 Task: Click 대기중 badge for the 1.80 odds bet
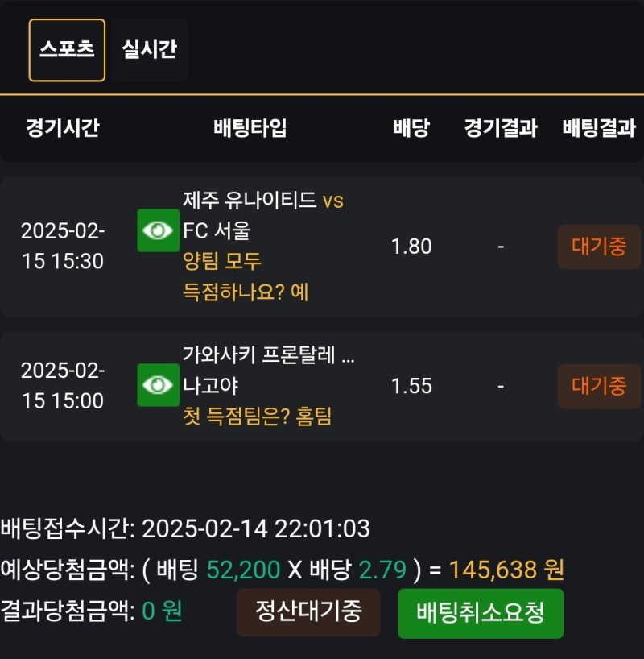tap(599, 247)
